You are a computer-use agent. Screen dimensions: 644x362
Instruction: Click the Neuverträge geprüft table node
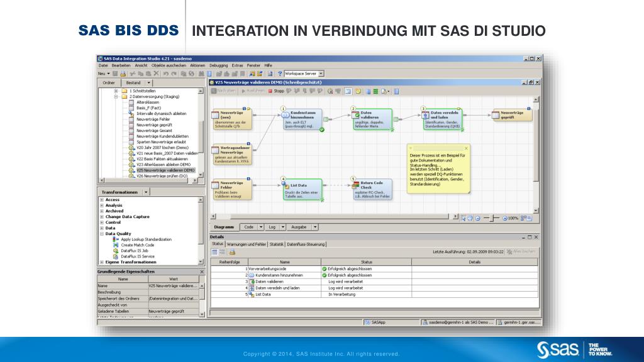512,115
